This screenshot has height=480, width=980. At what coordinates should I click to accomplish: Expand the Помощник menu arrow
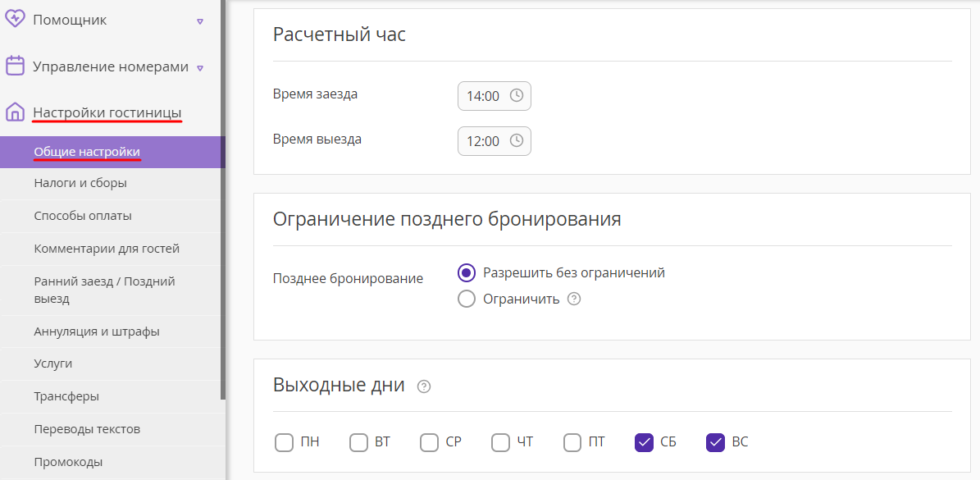(x=200, y=21)
